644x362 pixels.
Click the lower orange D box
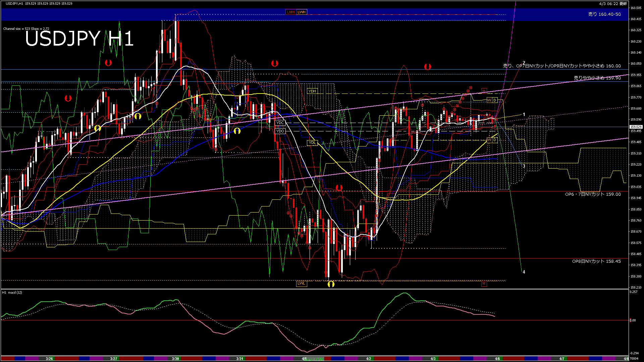click(x=495, y=140)
